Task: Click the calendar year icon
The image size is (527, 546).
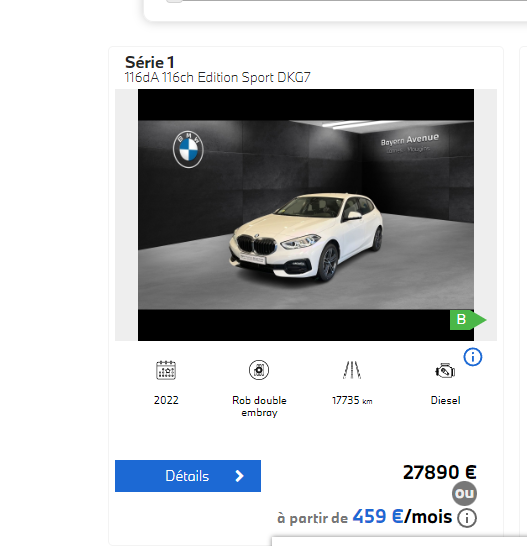Action: point(166,370)
